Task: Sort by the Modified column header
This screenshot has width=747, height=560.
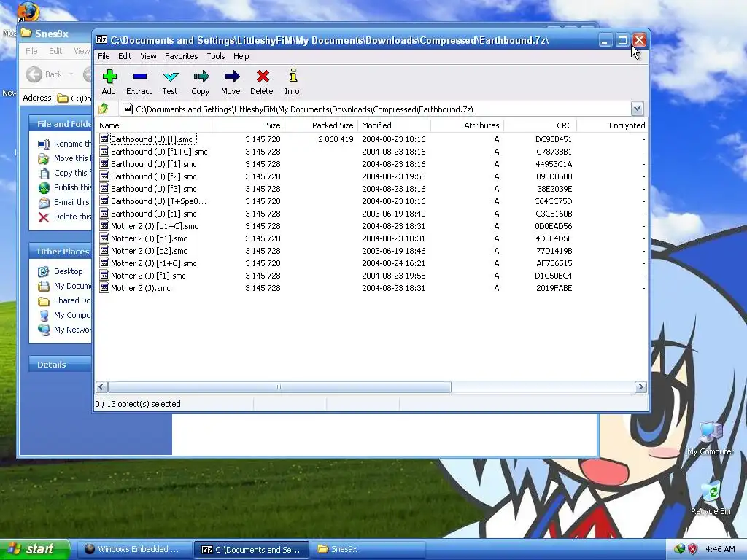Action: pyautogui.click(x=394, y=125)
